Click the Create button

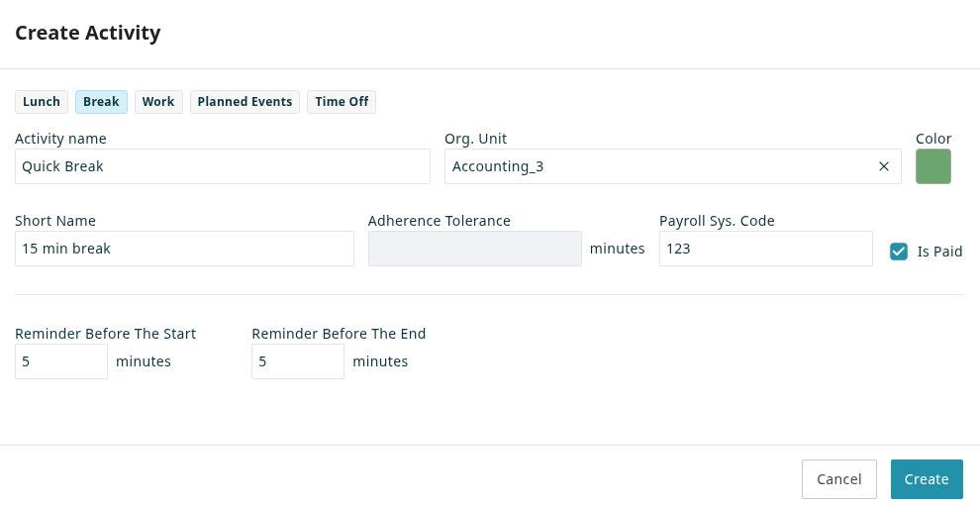926,479
